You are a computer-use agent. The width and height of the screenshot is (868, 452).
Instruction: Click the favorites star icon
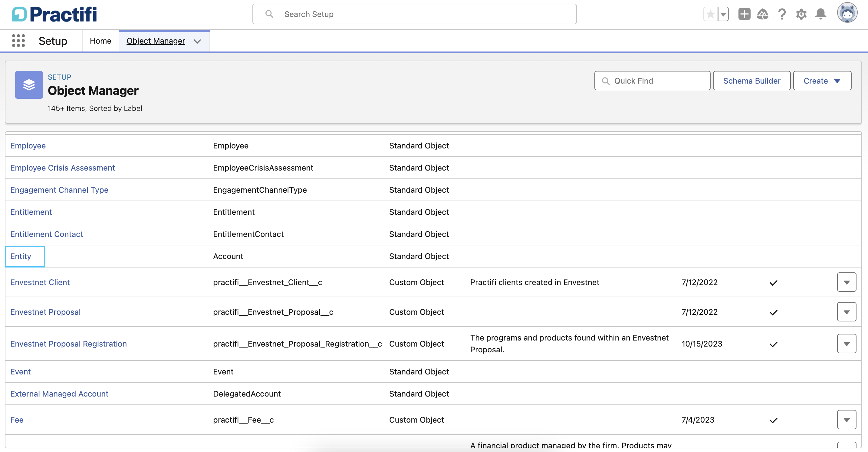click(x=710, y=14)
